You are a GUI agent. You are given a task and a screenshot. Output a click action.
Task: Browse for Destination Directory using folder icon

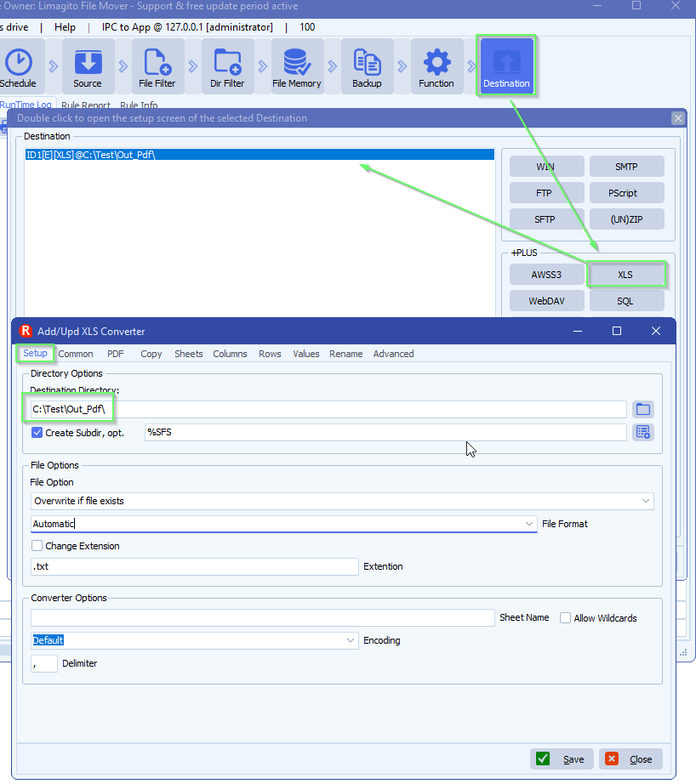tap(642, 409)
